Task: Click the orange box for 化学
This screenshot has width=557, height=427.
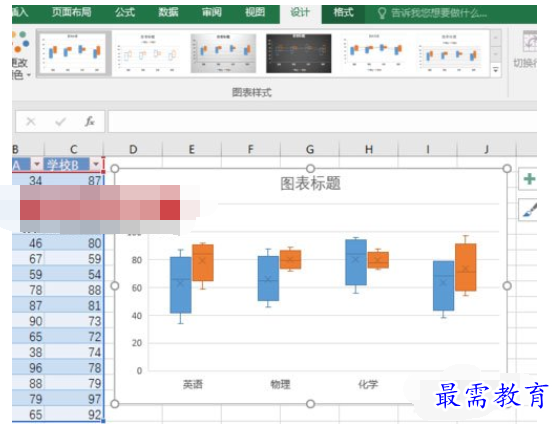Action: point(378,260)
